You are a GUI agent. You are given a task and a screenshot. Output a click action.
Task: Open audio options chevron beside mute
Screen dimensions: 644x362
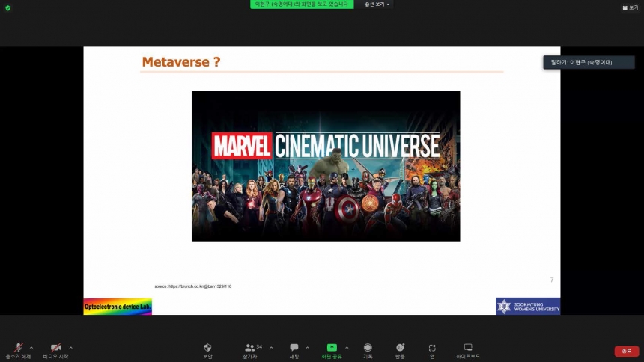[31, 348]
